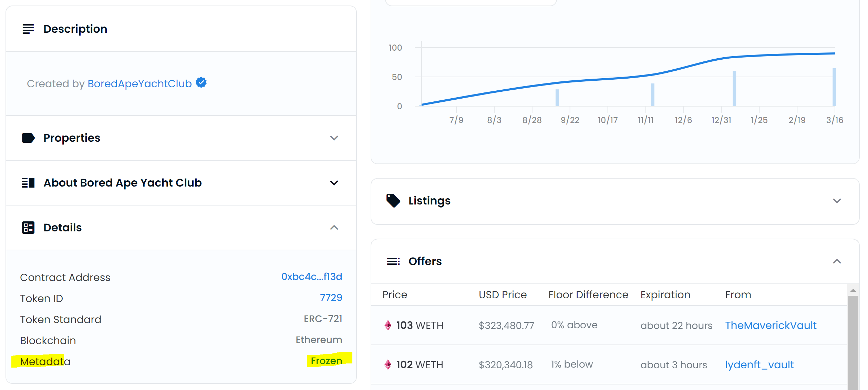The image size is (868, 390).
Task: Click the Description lines icon
Action: click(x=28, y=29)
